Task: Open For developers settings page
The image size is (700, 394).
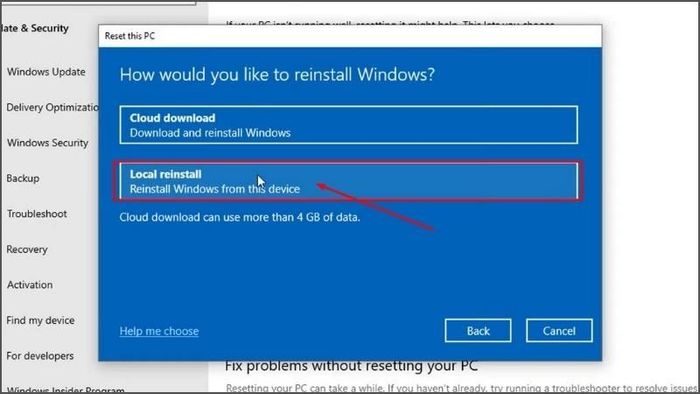Action: point(40,356)
